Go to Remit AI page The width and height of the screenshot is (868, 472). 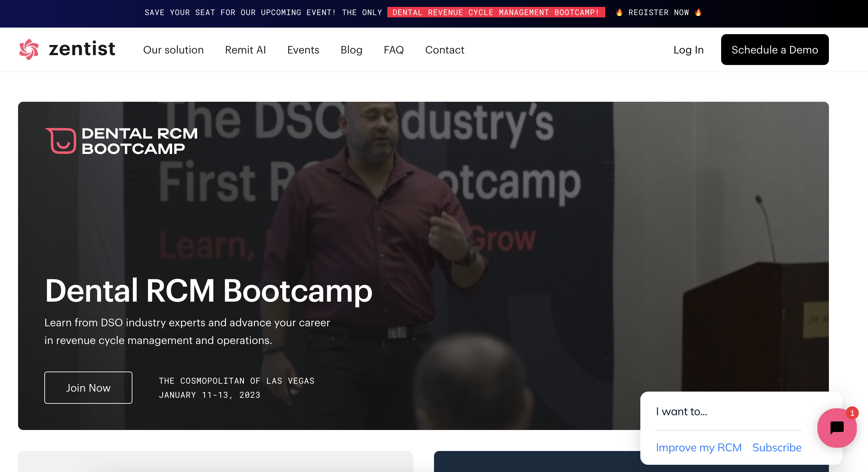pos(245,50)
